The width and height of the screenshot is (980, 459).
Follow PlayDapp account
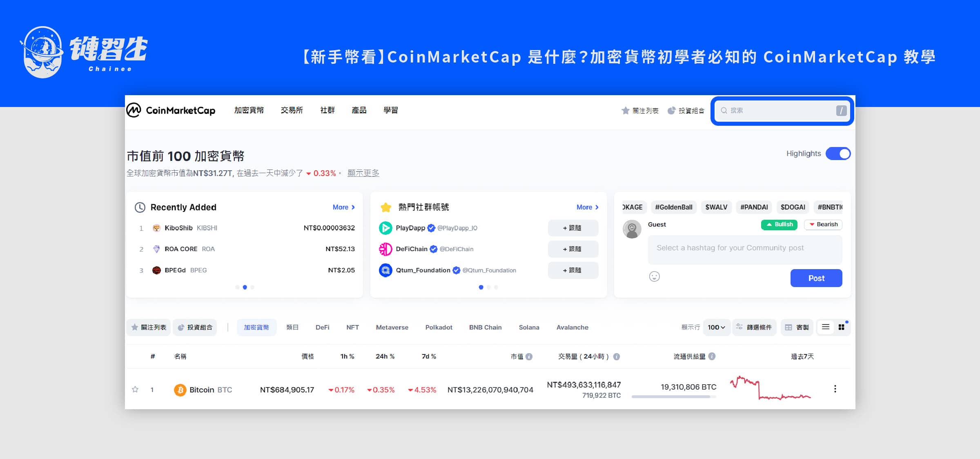(x=573, y=228)
